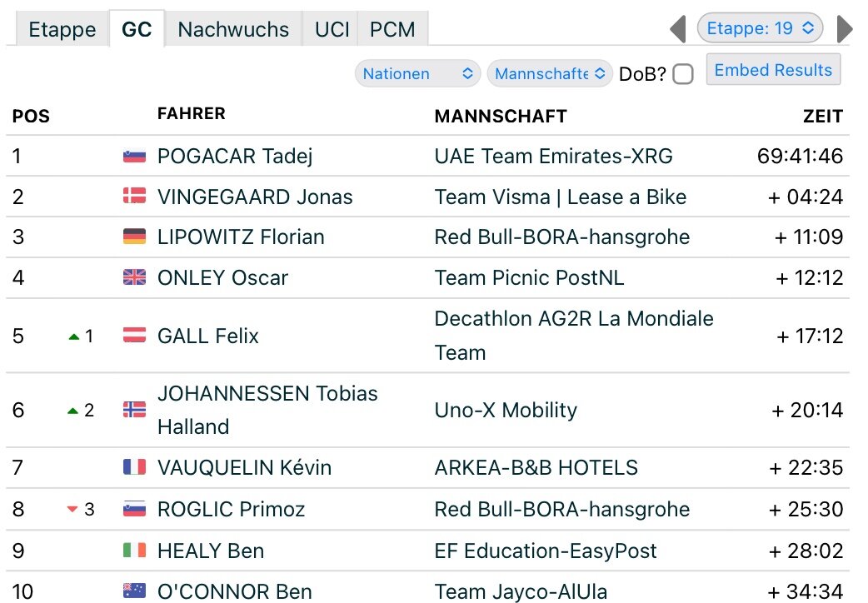
Task: Open the UCI tab
Action: pyautogui.click(x=332, y=29)
